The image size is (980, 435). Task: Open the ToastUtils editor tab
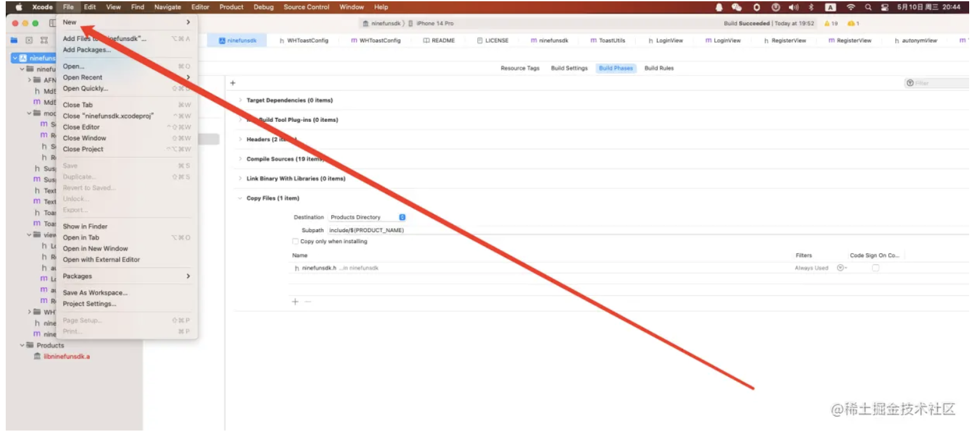pos(608,40)
